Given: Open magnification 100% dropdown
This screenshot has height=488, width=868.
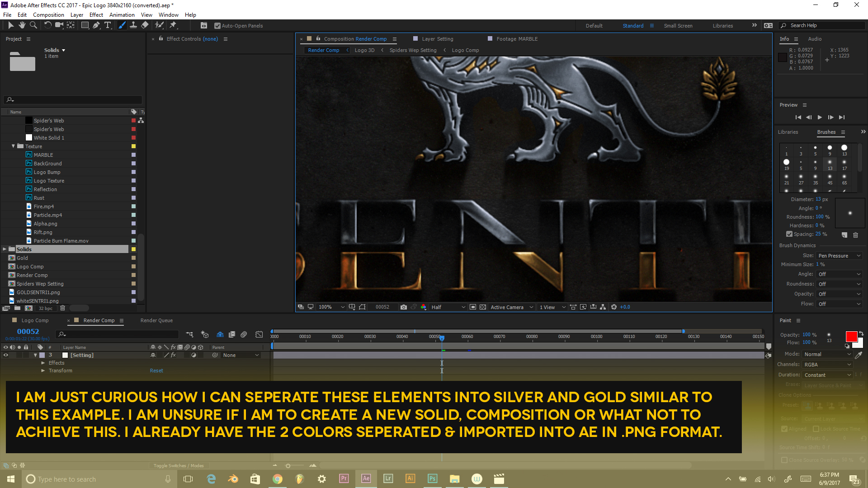Looking at the screenshot, I should pos(331,307).
